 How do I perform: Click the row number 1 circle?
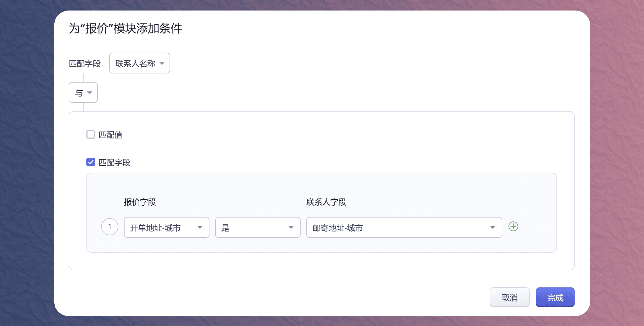click(110, 226)
